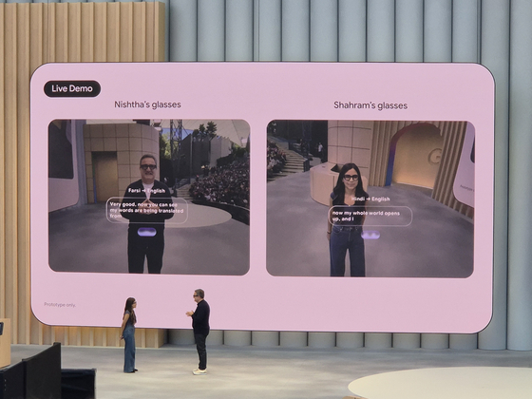Click the staircase in Shahram's feed
The width and height of the screenshot is (532, 399).
(x=293, y=161)
